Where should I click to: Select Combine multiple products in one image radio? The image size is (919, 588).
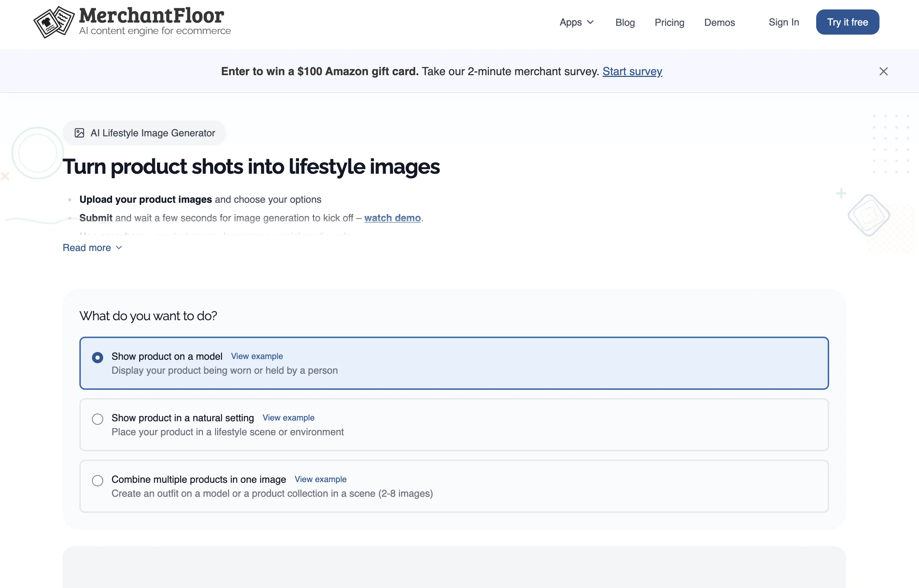point(98,480)
